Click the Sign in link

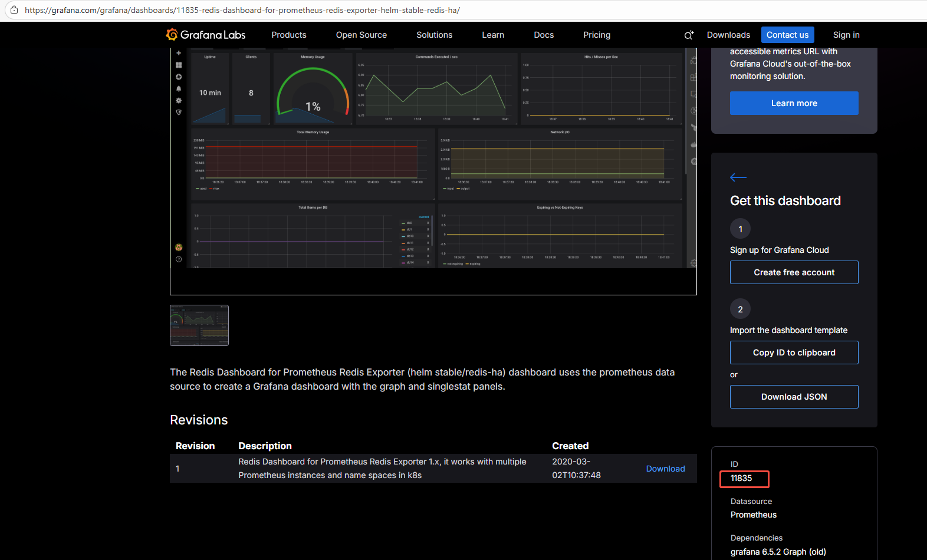pyautogui.click(x=846, y=35)
